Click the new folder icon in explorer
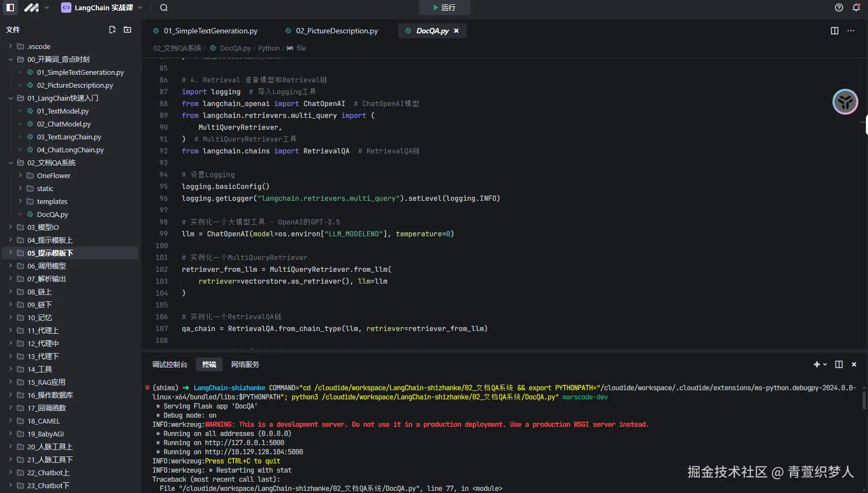868x493 pixels. [127, 30]
